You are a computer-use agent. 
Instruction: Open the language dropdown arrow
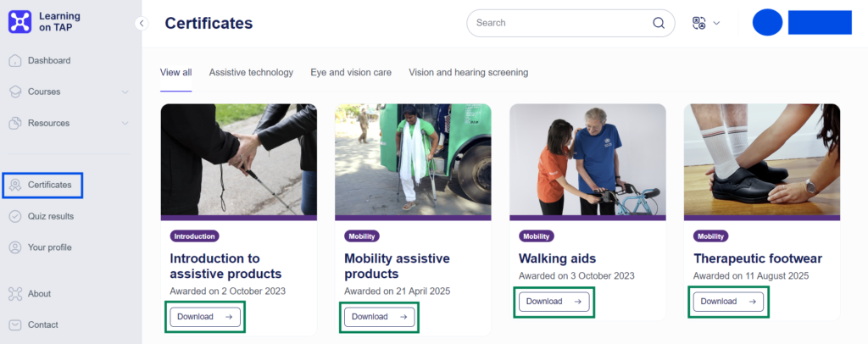click(717, 23)
